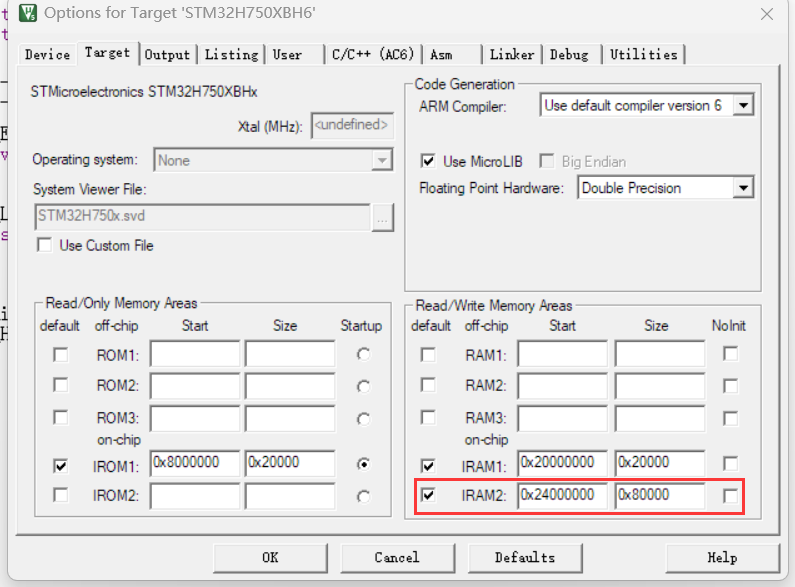This screenshot has width=795, height=587.
Task: Edit the IRAM1 Start address 0x20000000
Action: 563,463
